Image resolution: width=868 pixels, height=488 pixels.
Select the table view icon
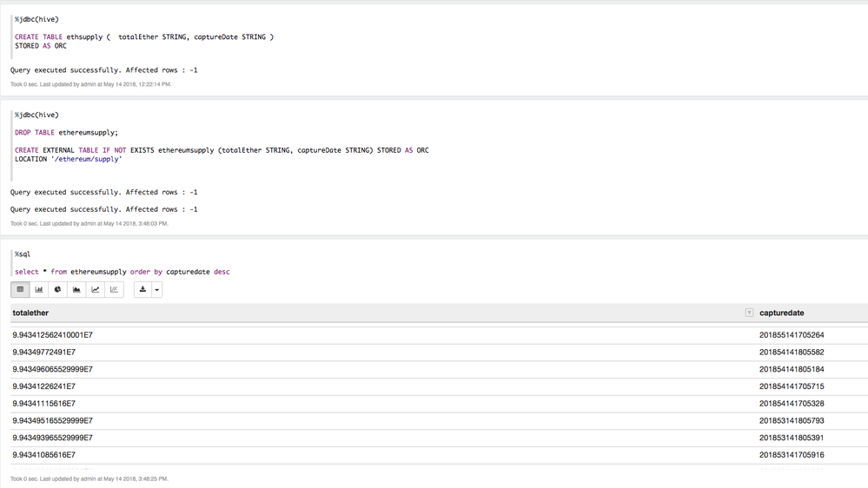point(21,289)
